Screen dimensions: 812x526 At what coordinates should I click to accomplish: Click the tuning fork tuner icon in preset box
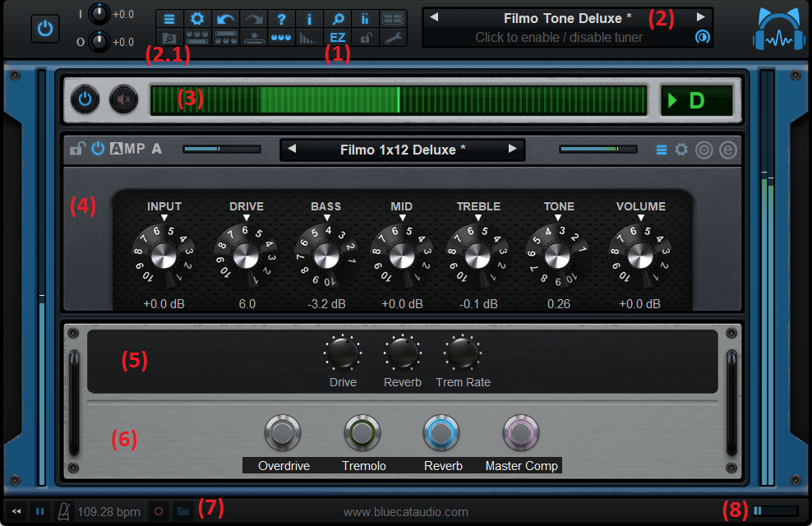(702, 37)
